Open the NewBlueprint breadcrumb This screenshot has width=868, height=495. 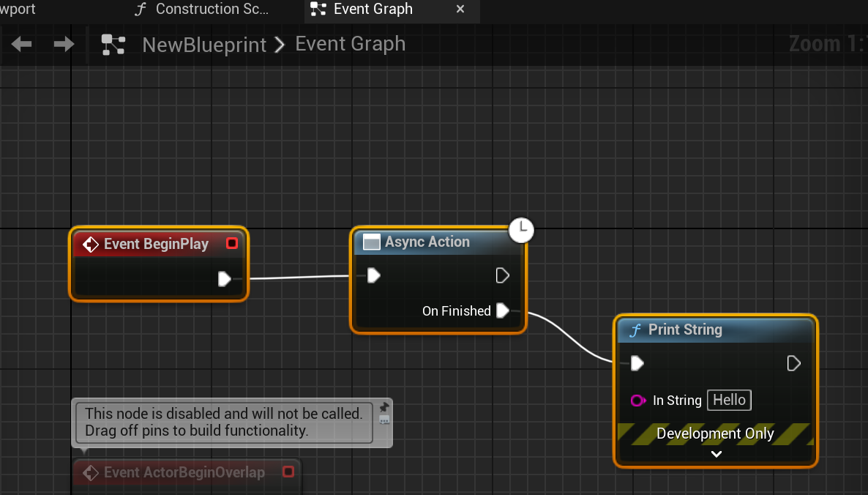[x=204, y=45]
